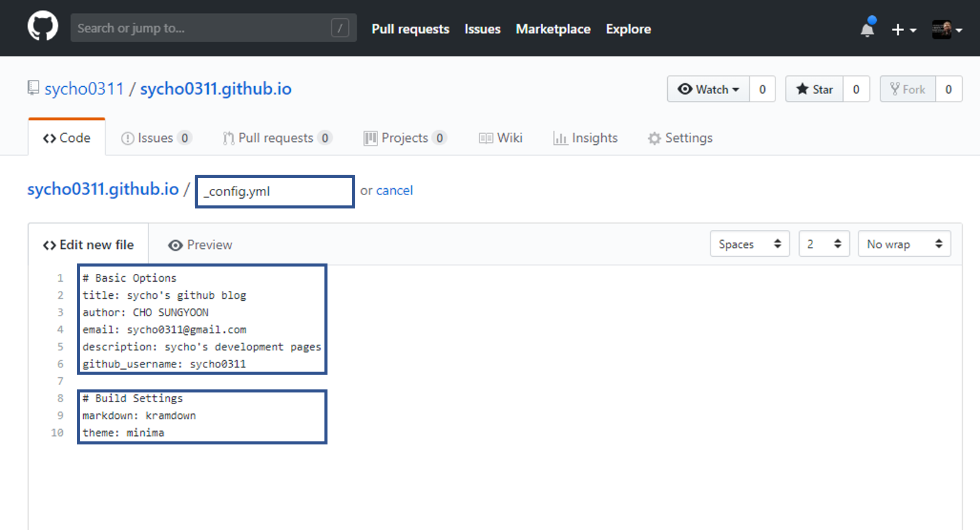Click the repository book icon

[33, 88]
